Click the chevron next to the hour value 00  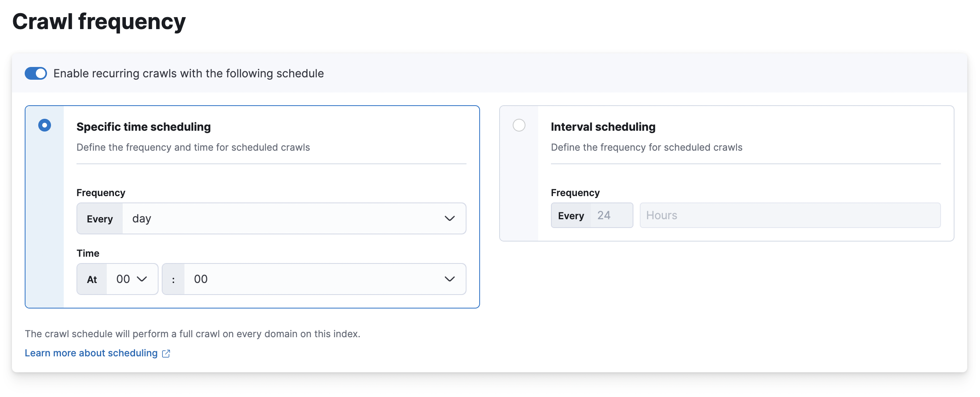(x=143, y=279)
